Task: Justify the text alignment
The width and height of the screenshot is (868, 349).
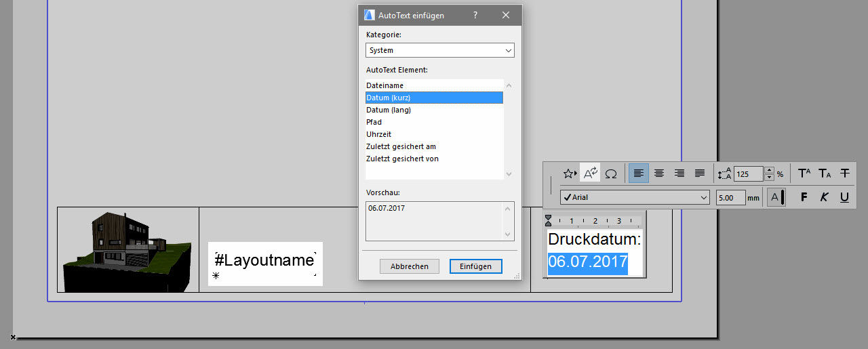Action: 700,173
